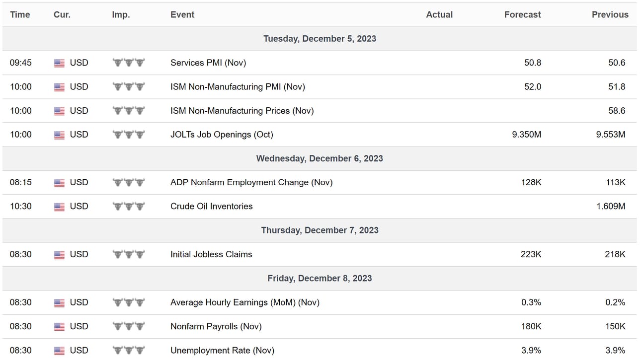
Task: Click bull importance icons for ISM Non-Manufacturing PMI
Action: (x=129, y=87)
